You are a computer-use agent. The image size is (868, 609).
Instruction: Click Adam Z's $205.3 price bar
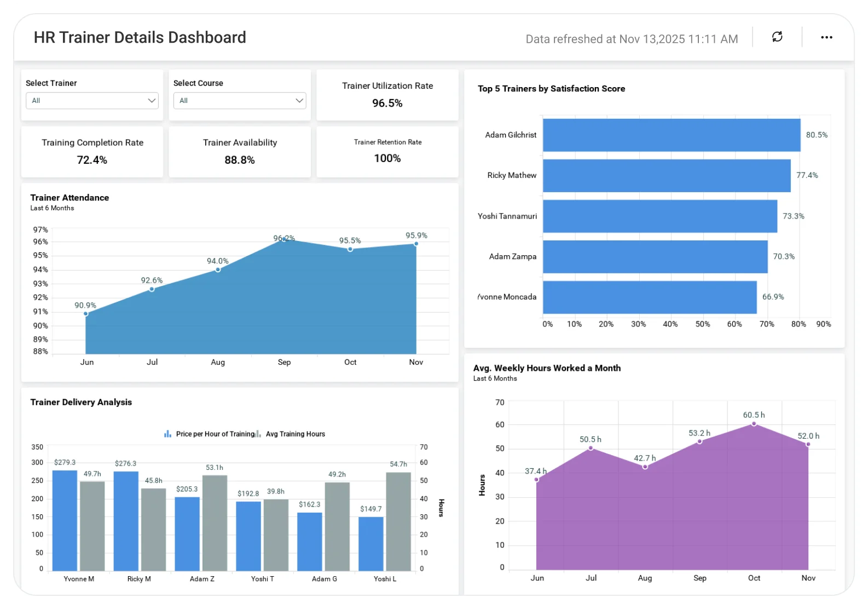point(187,534)
